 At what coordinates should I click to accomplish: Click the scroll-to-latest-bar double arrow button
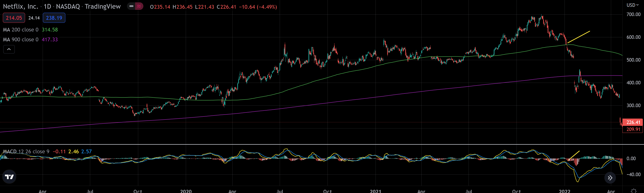click(x=610, y=178)
